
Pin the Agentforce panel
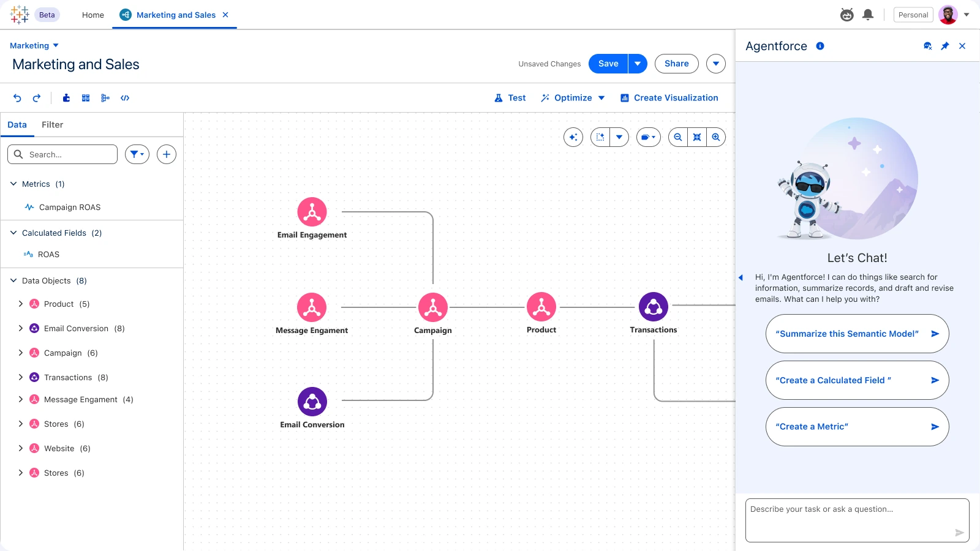pyautogui.click(x=945, y=46)
